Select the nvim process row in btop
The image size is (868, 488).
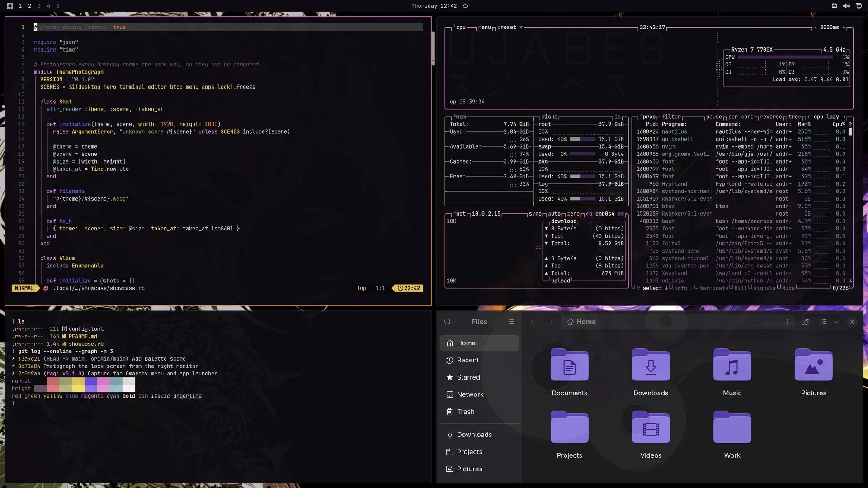741,147
